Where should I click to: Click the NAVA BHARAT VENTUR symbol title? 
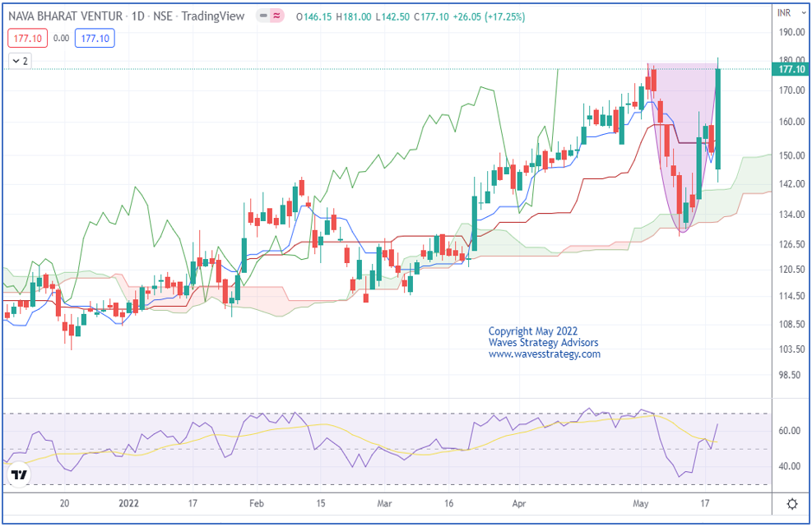click(x=66, y=16)
